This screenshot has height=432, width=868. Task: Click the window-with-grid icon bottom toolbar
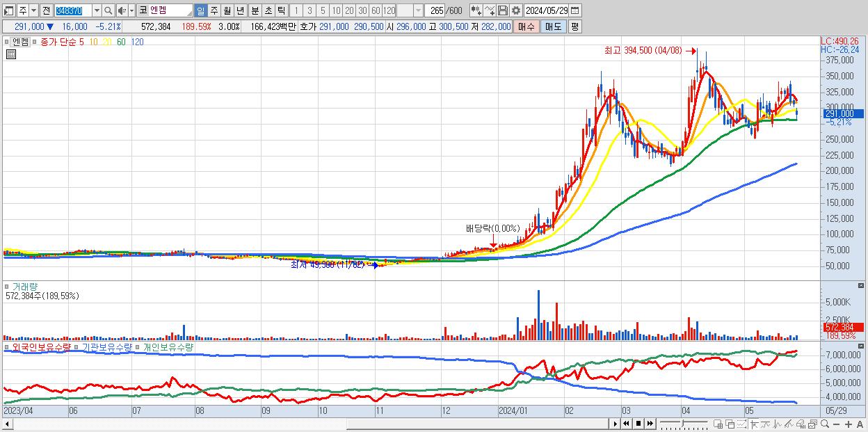(718, 424)
